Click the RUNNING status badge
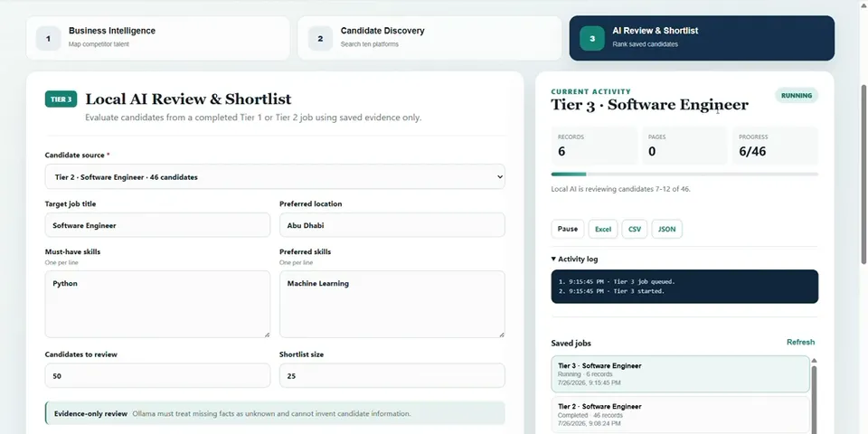868x434 pixels. (x=797, y=95)
